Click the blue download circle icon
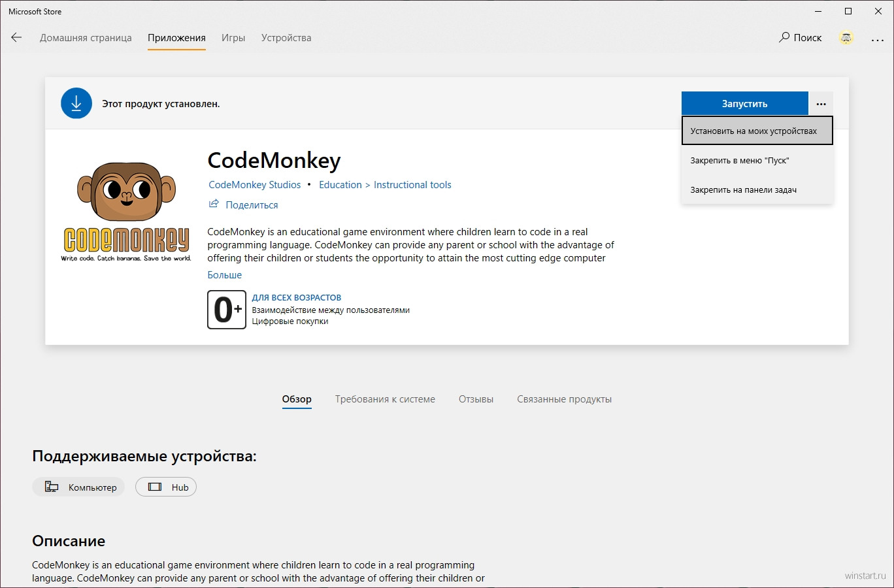The width and height of the screenshot is (894, 588). pos(76,103)
